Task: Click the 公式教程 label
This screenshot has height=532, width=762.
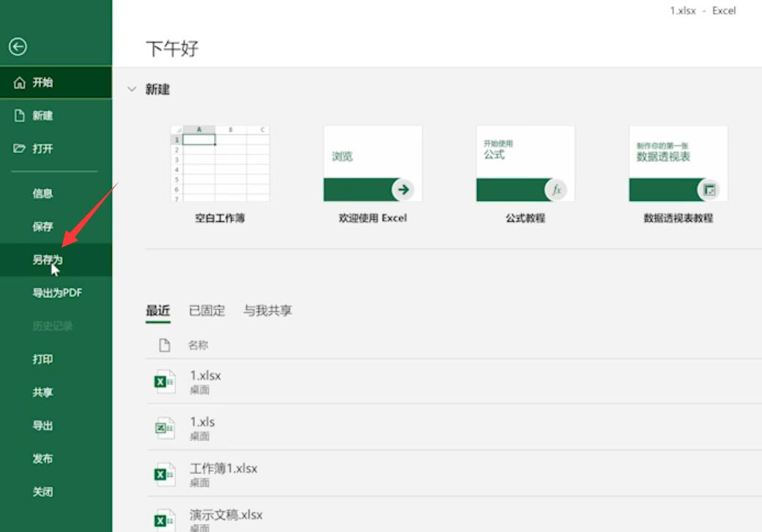Action: pyautogui.click(x=525, y=218)
